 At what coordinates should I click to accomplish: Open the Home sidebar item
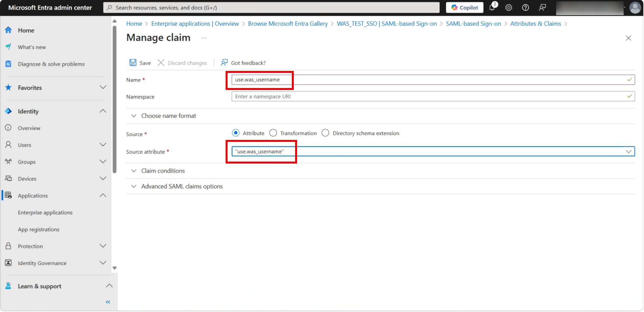coord(26,30)
